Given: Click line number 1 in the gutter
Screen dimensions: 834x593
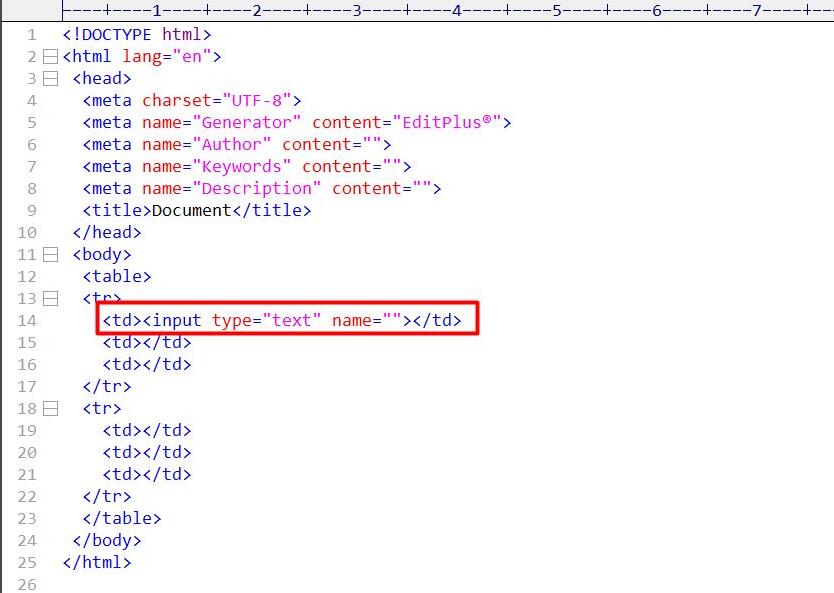Looking at the screenshot, I should pyautogui.click(x=32, y=35).
